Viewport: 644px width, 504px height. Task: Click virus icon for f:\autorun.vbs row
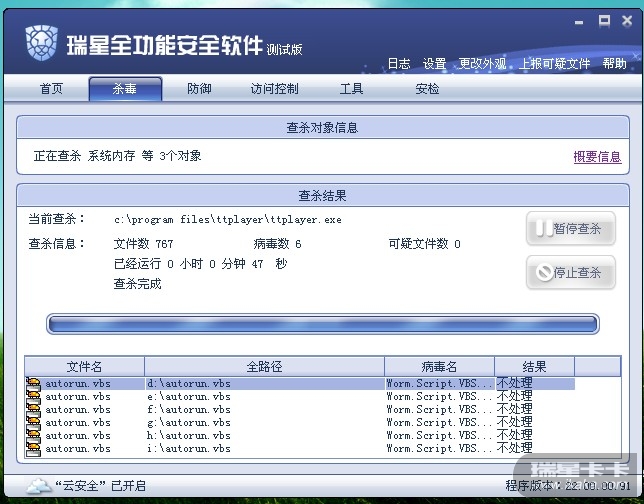click(x=33, y=410)
